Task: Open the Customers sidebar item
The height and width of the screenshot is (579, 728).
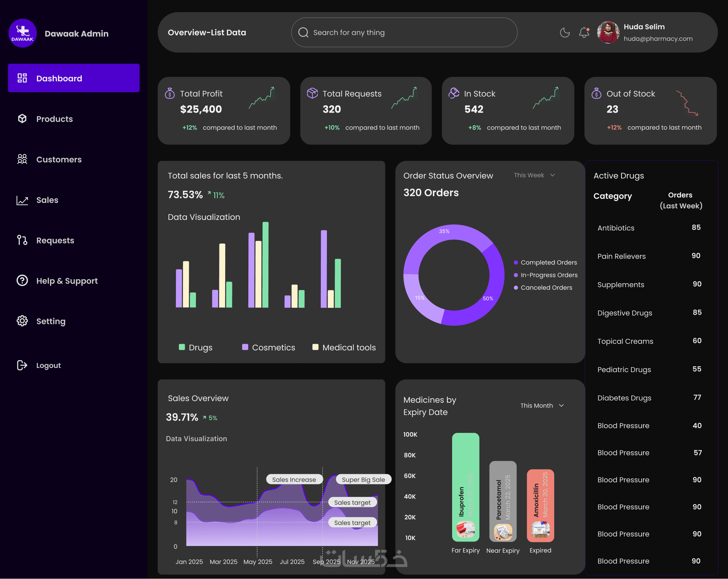Action: point(59,159)
